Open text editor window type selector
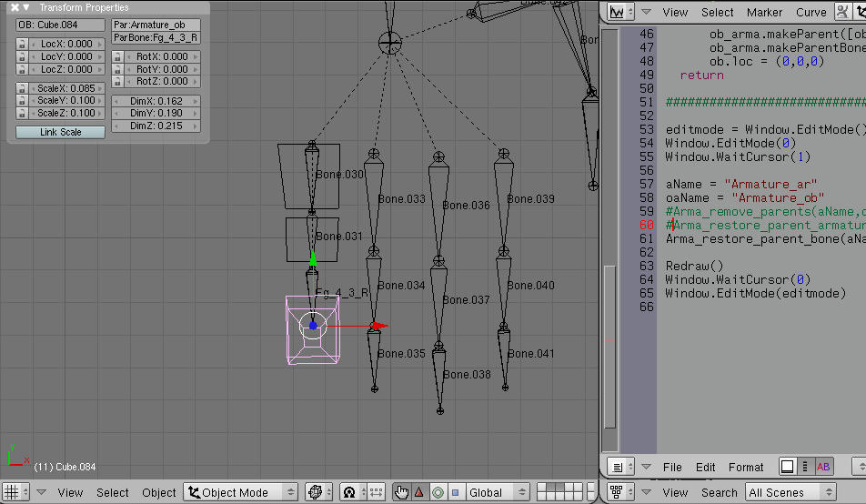866x504 pixels. click(x=620, y=467)
